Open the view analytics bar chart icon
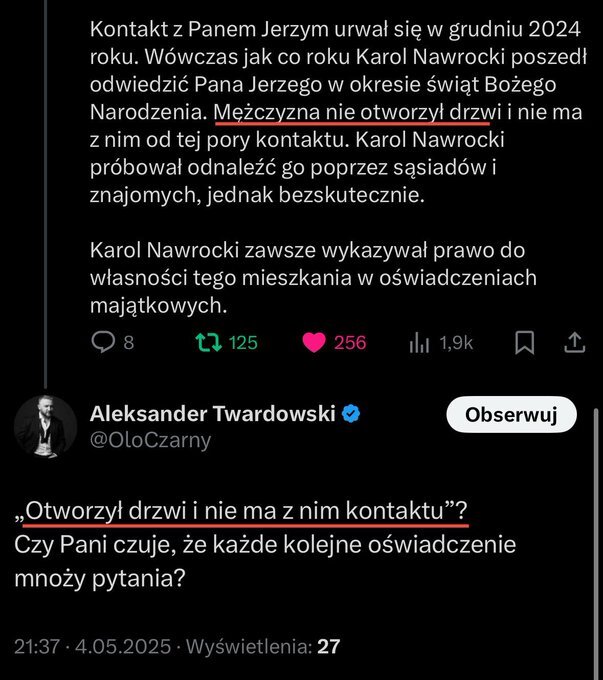Viewport: 603px width, 680px height. tap(419, 342)
